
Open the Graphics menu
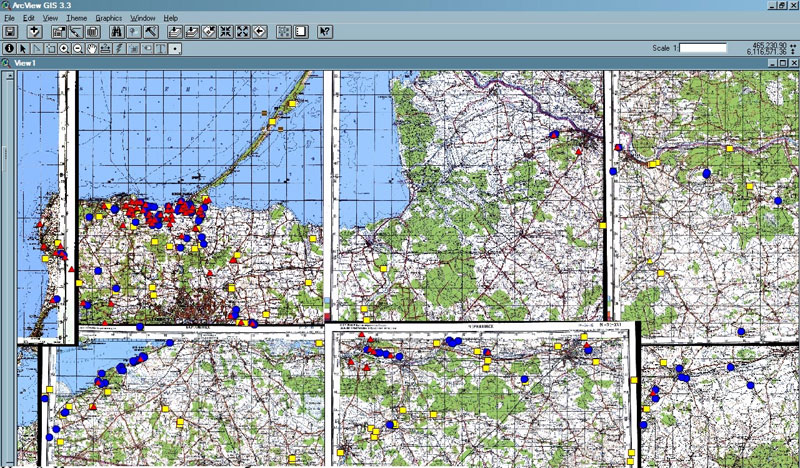pos(108,18)
